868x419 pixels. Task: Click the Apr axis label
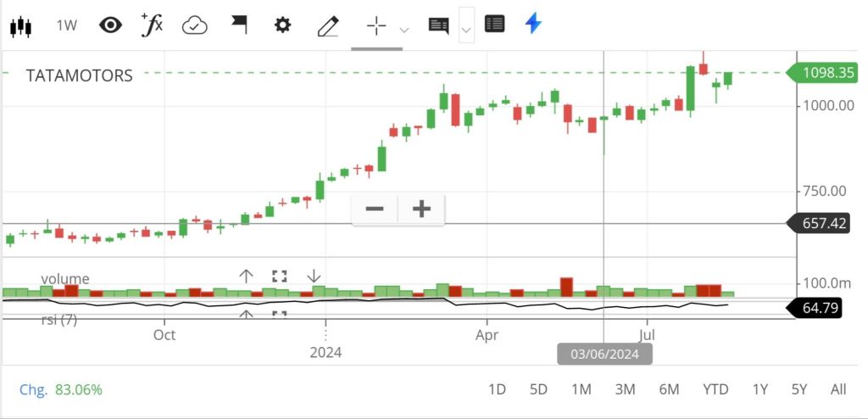point(487,335)
